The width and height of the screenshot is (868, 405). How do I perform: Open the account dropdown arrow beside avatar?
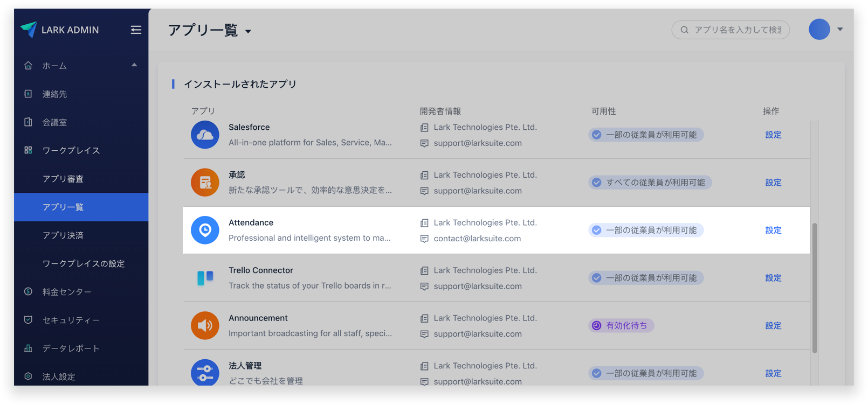point(840,29)
